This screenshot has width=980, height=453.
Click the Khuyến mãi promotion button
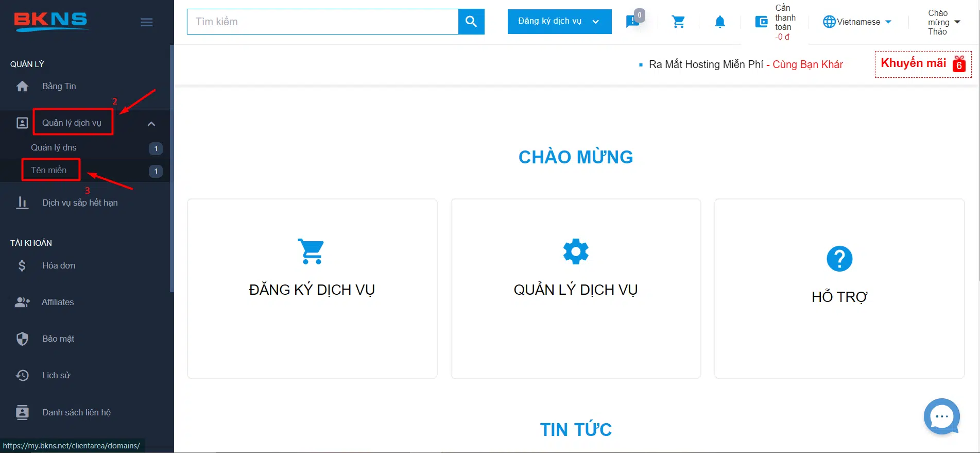click(923, 64)
